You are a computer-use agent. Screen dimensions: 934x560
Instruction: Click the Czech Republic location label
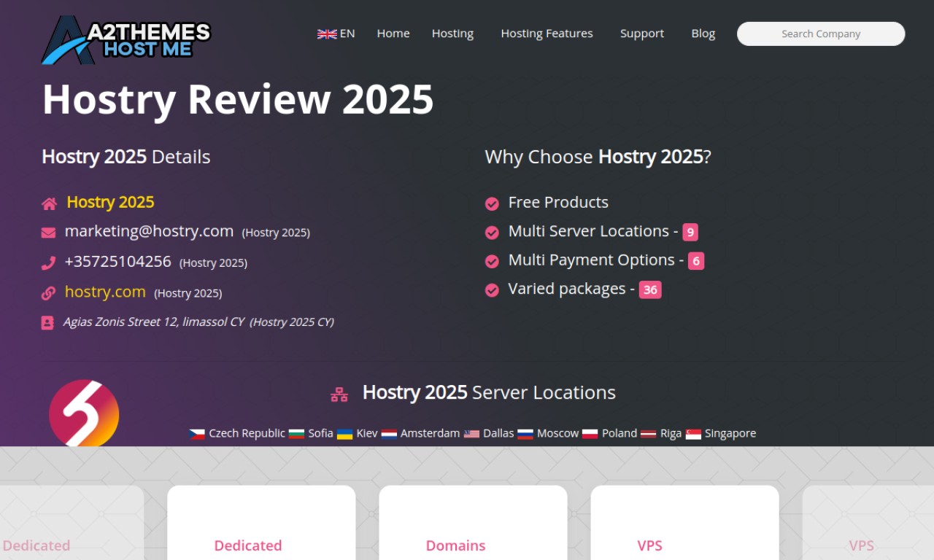(x=247, y=433)
